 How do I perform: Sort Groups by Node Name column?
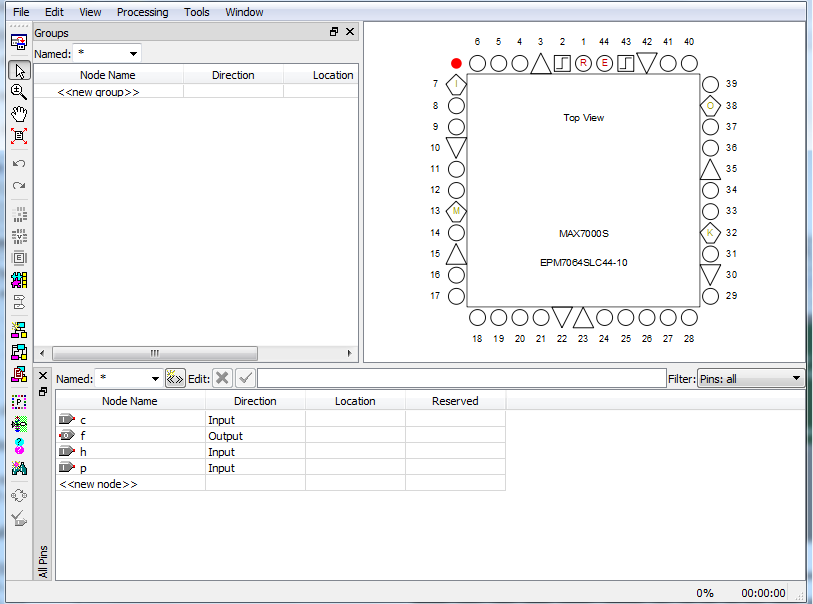tap(108, 75)
